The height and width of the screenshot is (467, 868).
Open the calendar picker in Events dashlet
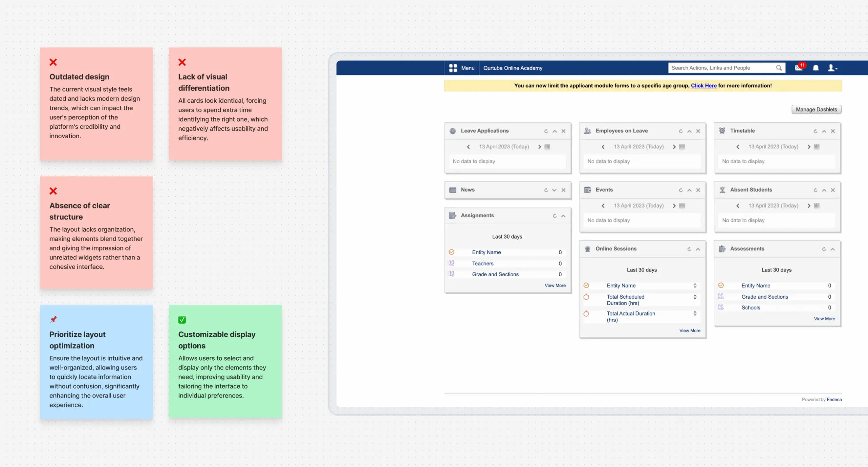682,206
